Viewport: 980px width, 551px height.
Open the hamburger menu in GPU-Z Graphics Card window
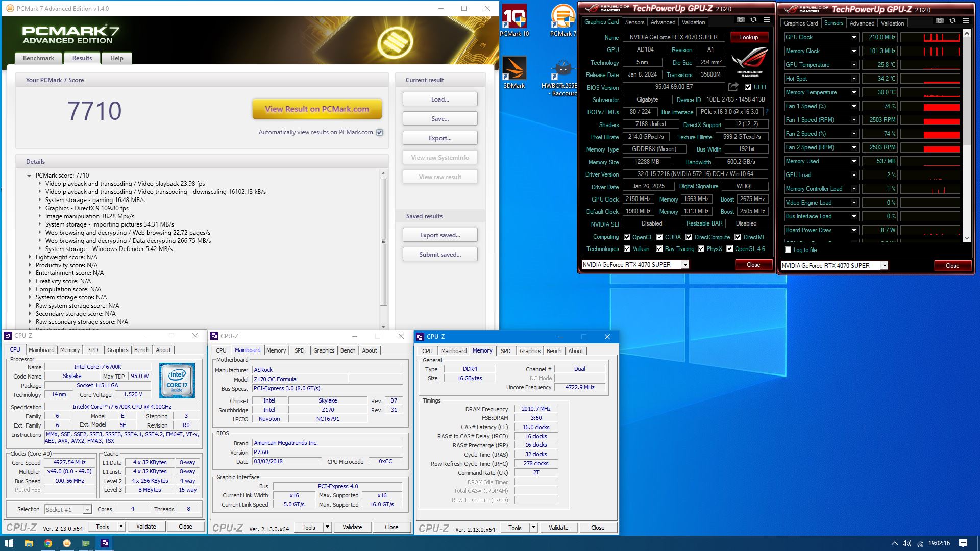(x=767, y=20)
